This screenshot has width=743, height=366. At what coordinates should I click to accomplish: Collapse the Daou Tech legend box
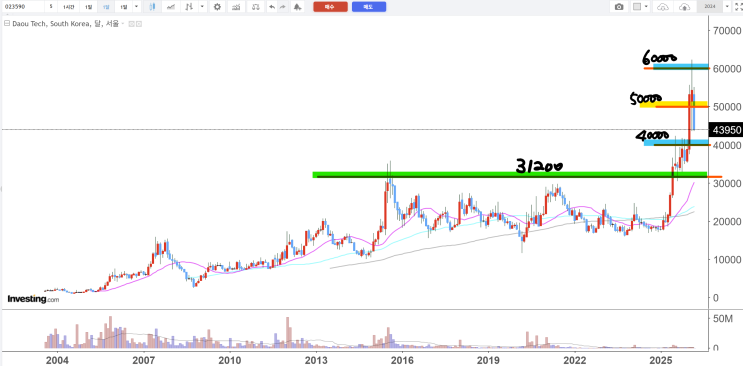pyautogui.click(x=7, y=23)
